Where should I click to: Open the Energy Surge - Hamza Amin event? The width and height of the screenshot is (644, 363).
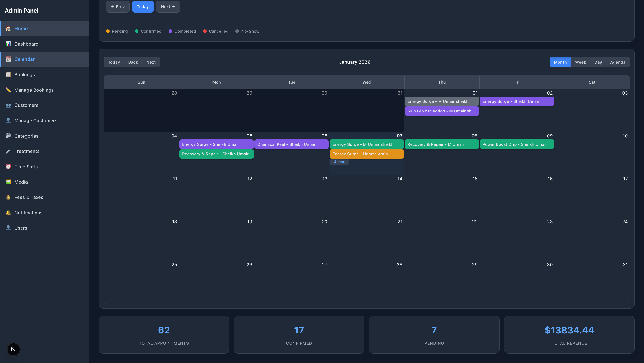(x=366, y=154)
